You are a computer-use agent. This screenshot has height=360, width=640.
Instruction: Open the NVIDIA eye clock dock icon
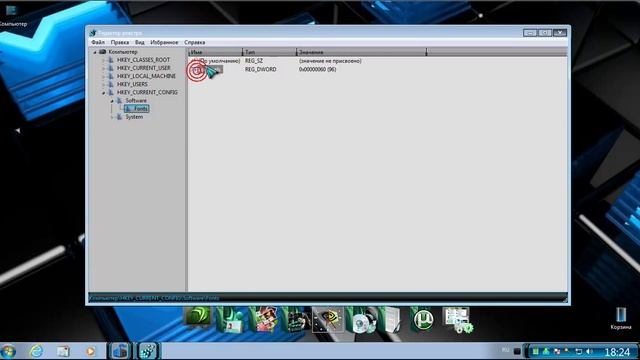click(327, 320)
